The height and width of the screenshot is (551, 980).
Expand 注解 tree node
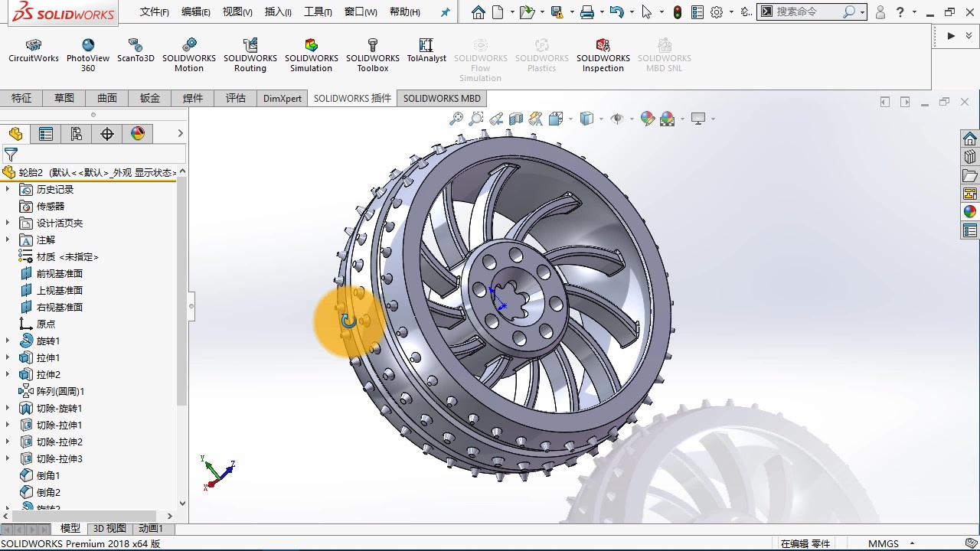[x=8, y=240]
